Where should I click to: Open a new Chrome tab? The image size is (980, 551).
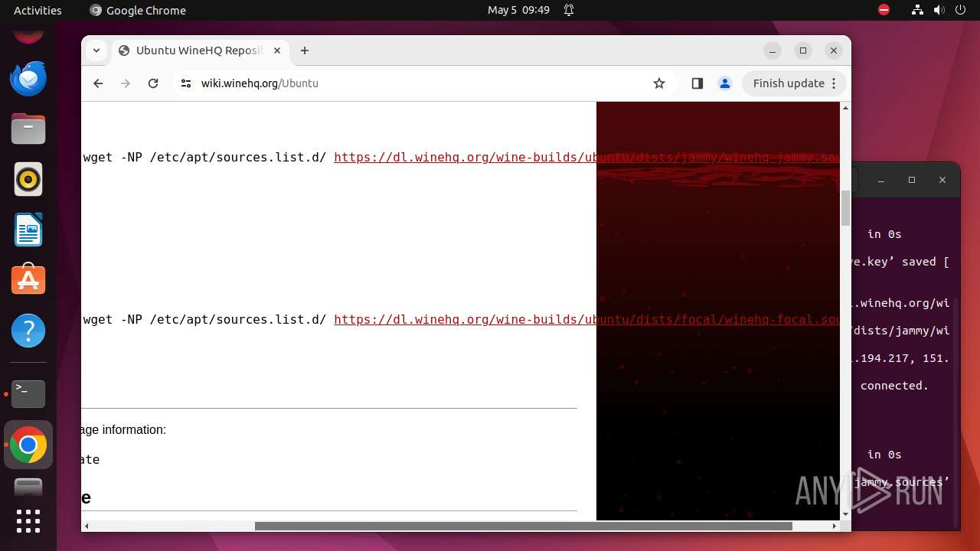[305, 51]
